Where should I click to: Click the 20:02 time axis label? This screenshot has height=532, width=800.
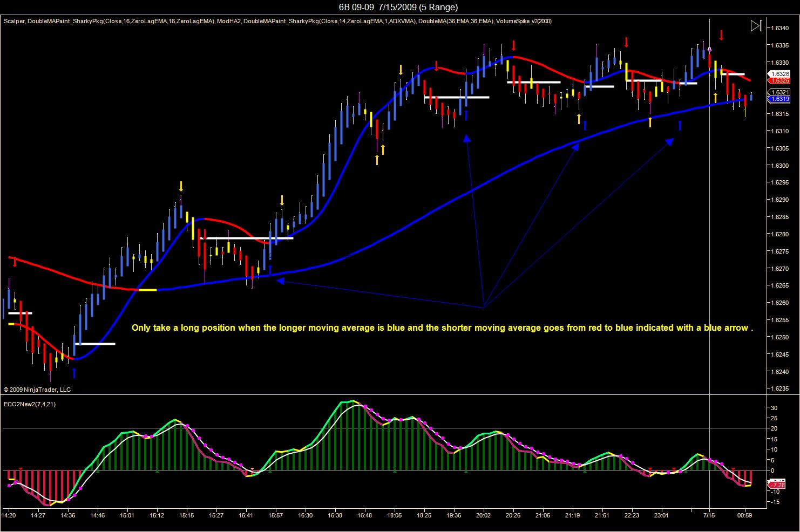[x=483, y=515]
